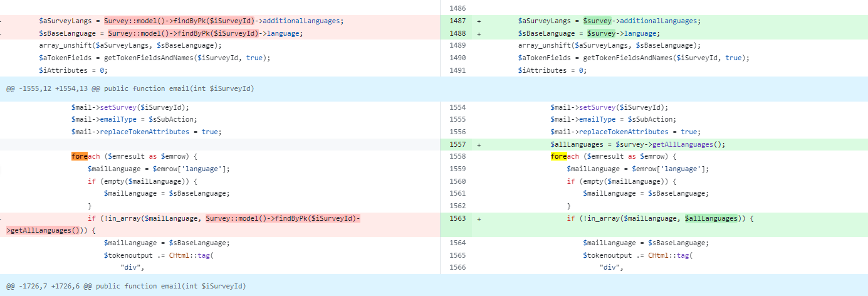Viewport: 868px width, 296px height.
Task: Click the plus marker on line 1557
Action: point(479,144)
